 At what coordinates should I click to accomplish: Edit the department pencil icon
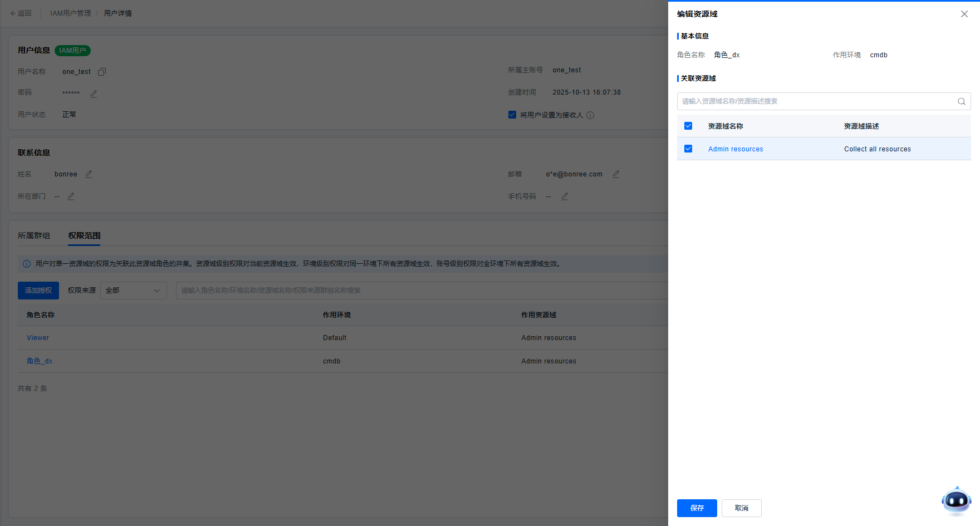tap(71, 196)
